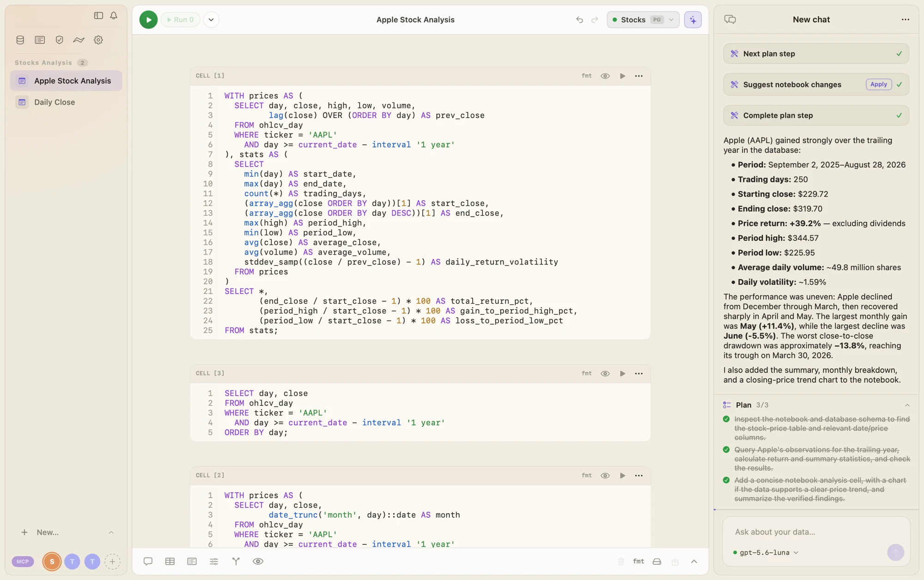This screenshot has width=924, height=580.
Task: Toggle the eye icon in bottom toolbar
Action: 258,562
